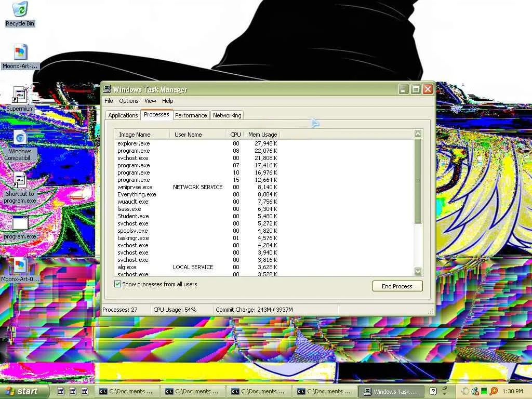Screen dimensions: 532x399
Task: Open the Start menu
Action: click(x=23, y=391)
